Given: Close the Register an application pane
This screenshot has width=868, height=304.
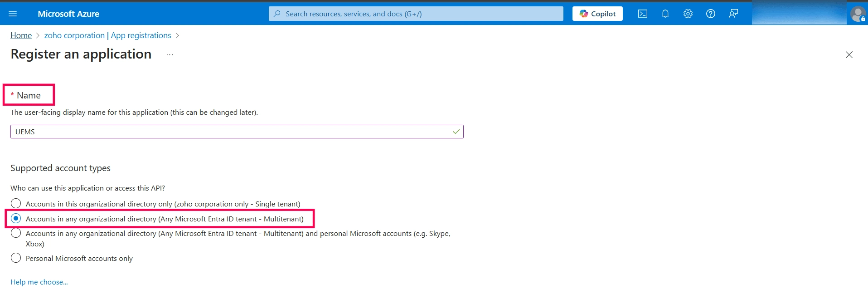Looking at the screenshot, I should 849,54.
